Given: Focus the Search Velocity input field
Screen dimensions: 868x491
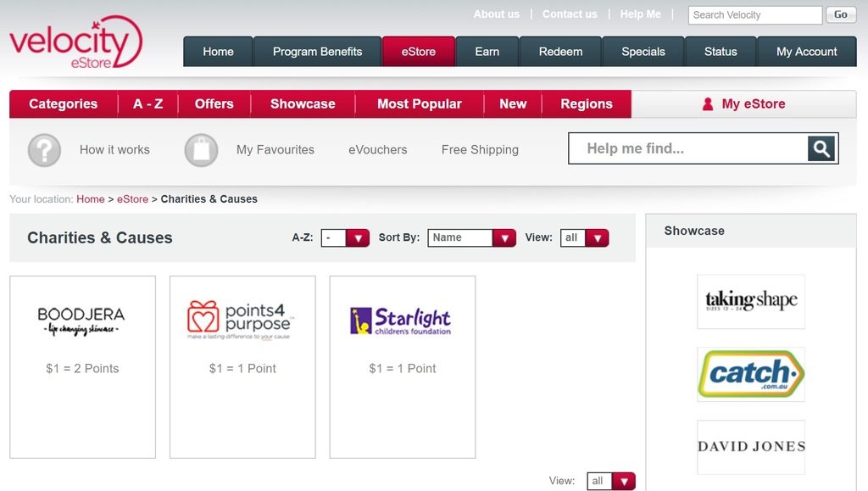Looking at the screenshot, I should [x=755, y=15].
